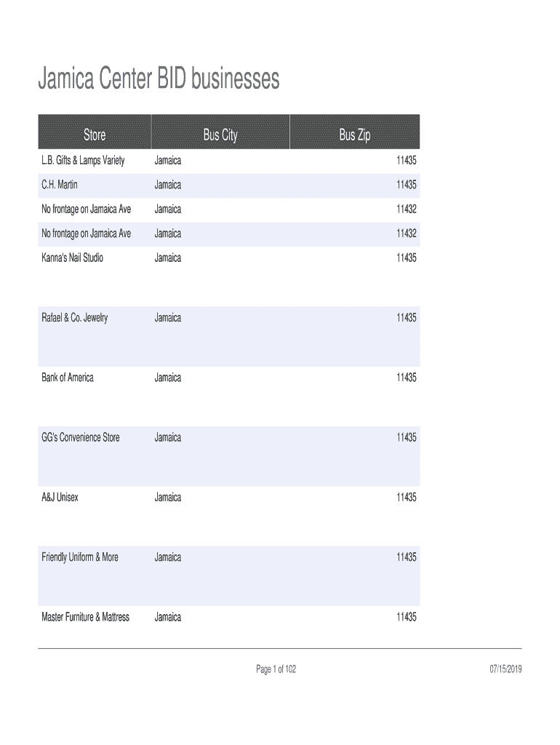The image size is (560, 745).
Task: Click Master Furniture & Mattress store name
Action: coord(86,617)
